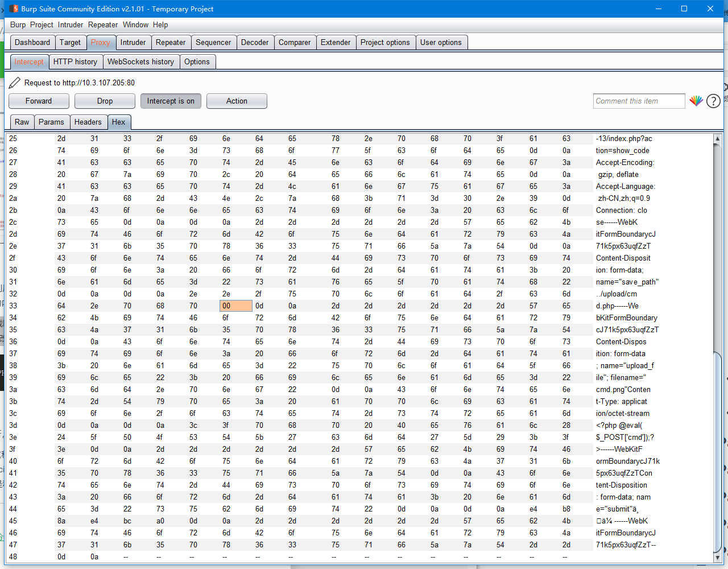Click the decoded text 'Connection: clo'
728x569 pixels.
click(x=622, y=210)
